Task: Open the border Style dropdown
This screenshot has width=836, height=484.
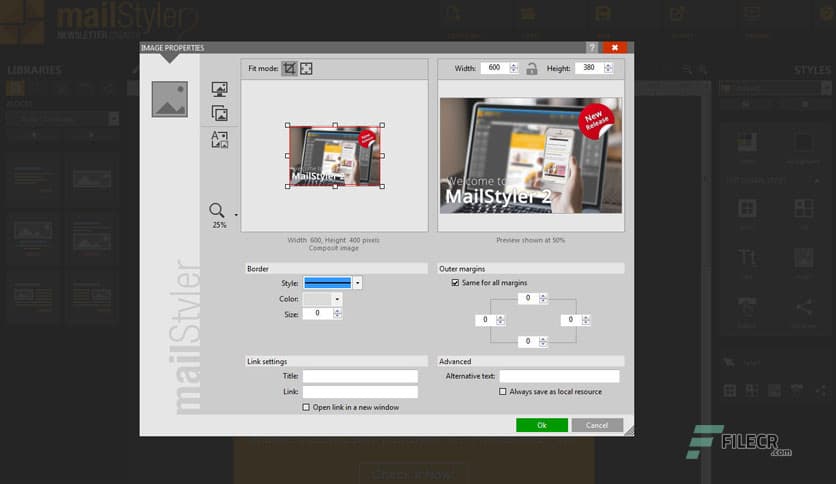Action: [358, 283]
